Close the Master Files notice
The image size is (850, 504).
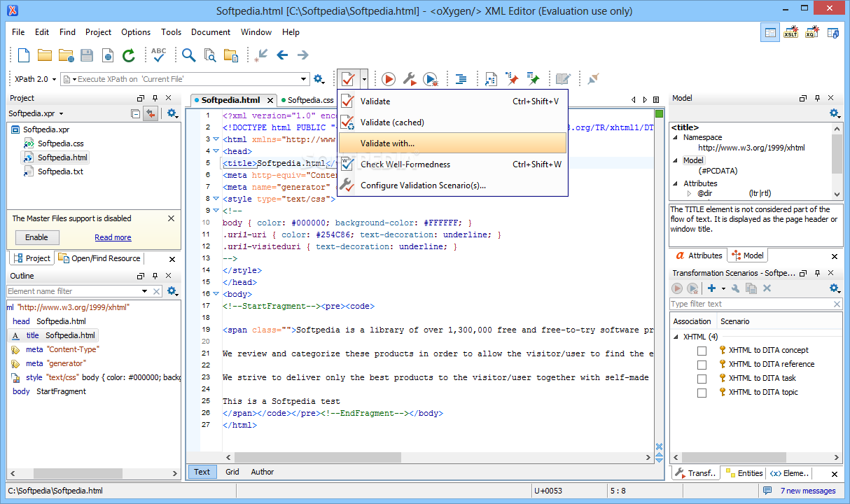[x=172, y=218]
